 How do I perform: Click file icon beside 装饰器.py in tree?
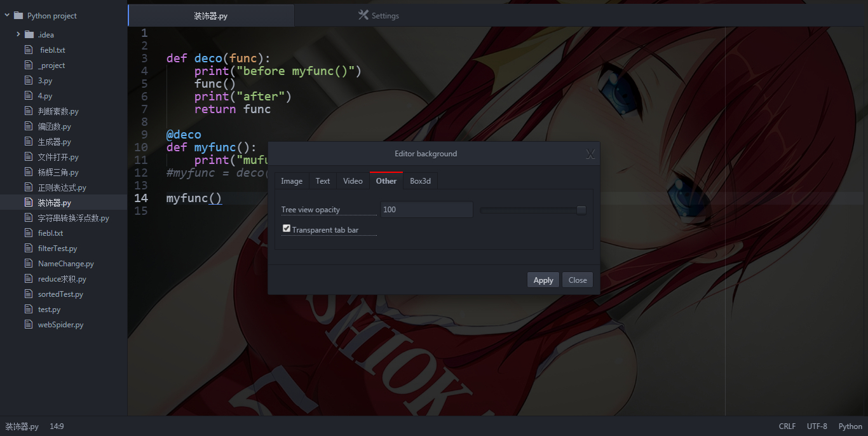click(28, 202)
